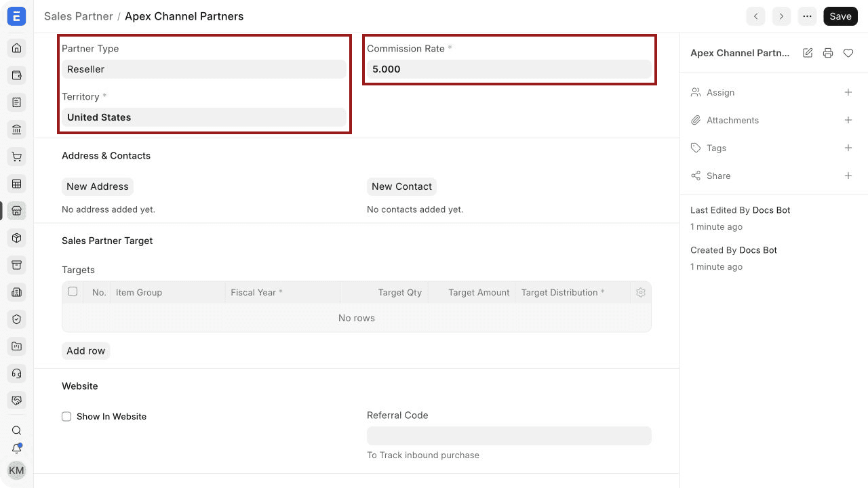Open Partner Type field showing Reseller

pos(204,69)
